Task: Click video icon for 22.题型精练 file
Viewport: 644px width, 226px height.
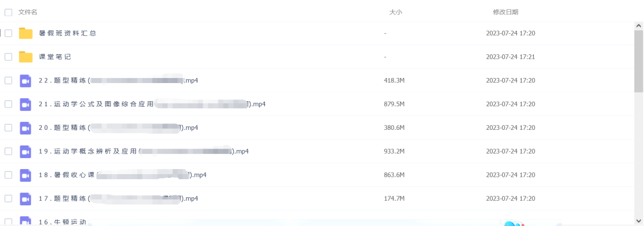Action: pyautogui.click(x=26, y=81)
